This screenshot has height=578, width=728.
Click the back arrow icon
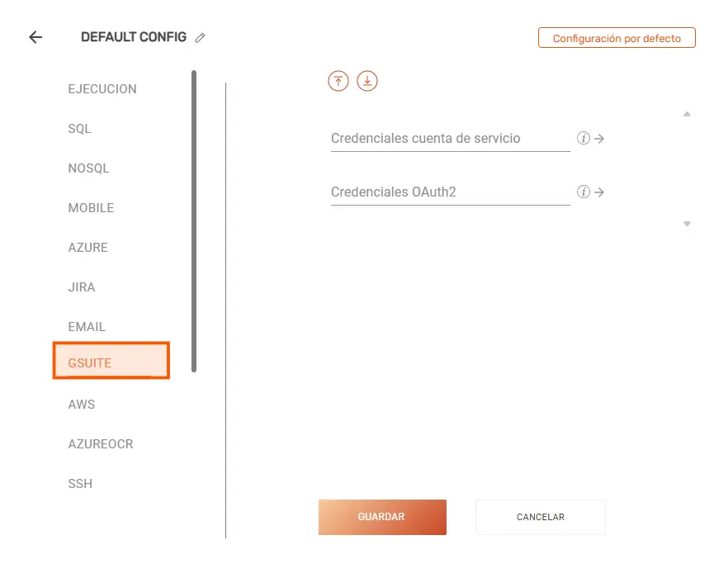(x=35, y=37)
